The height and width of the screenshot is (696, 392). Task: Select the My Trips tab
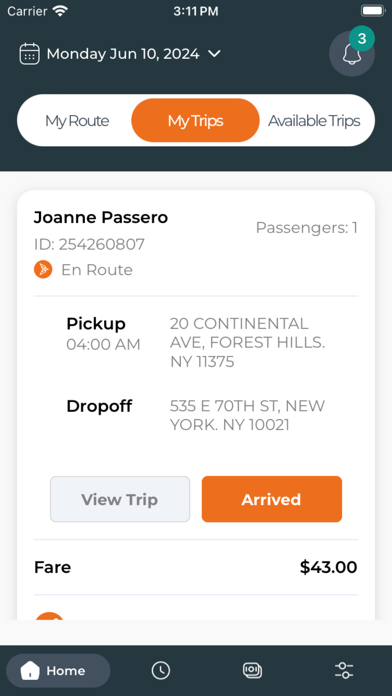[195, 121]
